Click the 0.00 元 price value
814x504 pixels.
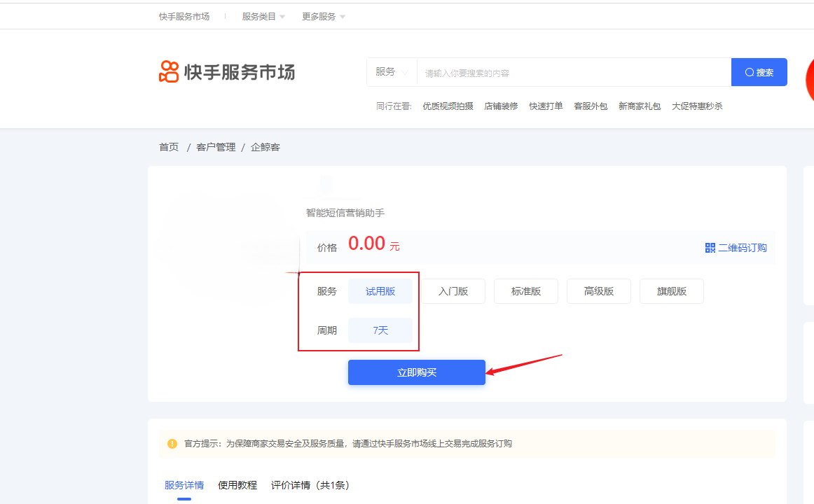[x=374, y=244]
